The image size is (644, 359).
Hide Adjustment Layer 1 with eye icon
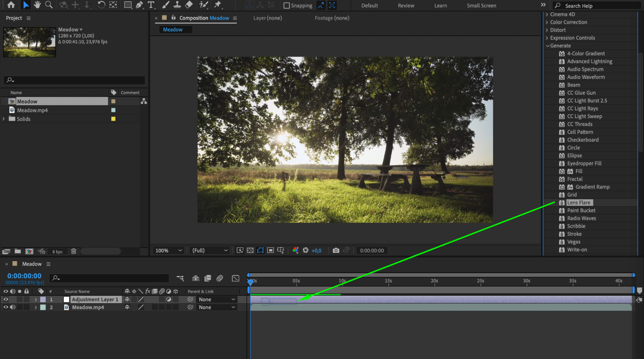(x=5, y=299)
